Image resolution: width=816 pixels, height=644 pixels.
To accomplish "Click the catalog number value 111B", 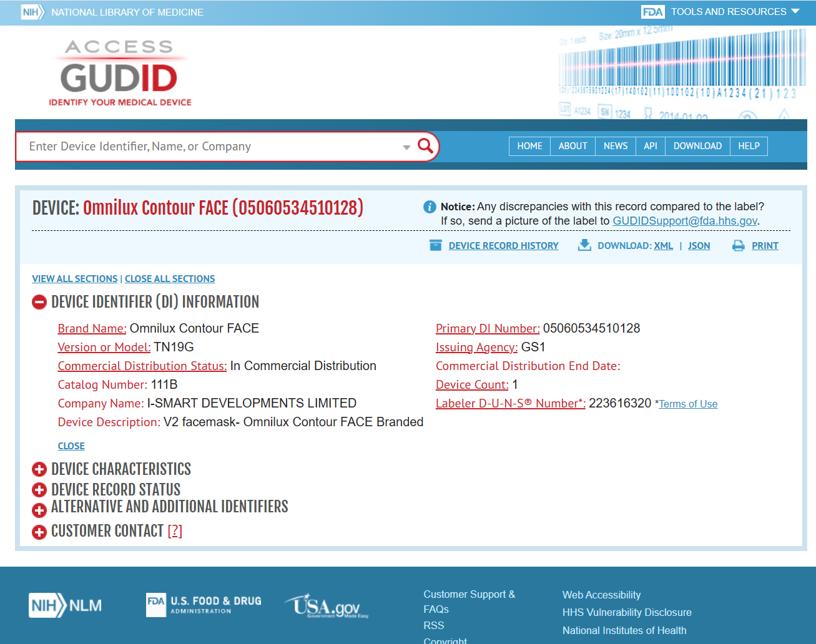I will tap(164, 385).
